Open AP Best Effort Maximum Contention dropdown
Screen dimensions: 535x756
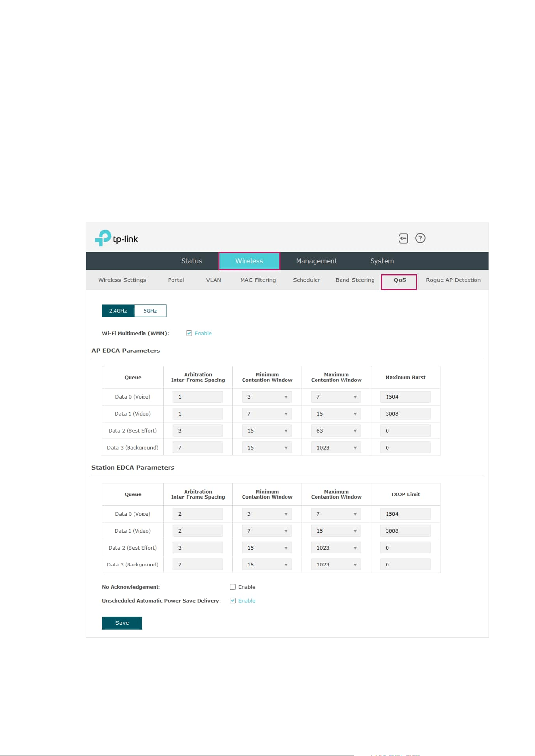[336, 431]
